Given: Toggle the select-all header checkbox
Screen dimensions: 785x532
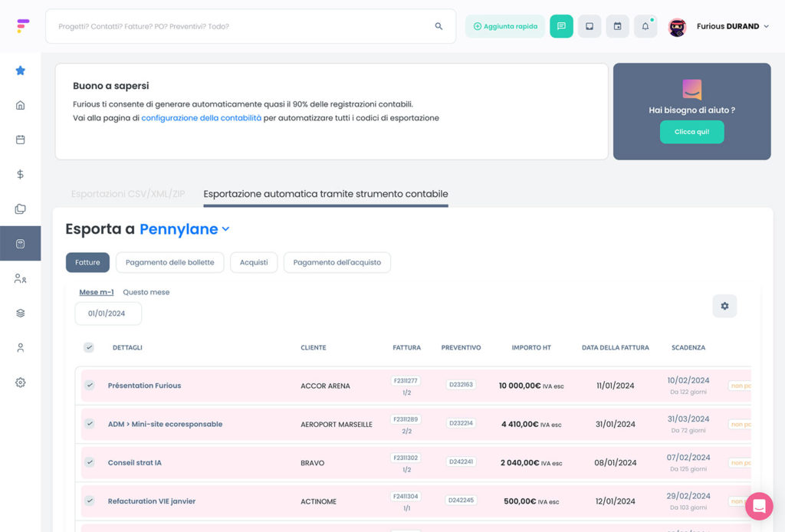Looking at the screenshot, I should pyautogui.click(x=89, y=347).
